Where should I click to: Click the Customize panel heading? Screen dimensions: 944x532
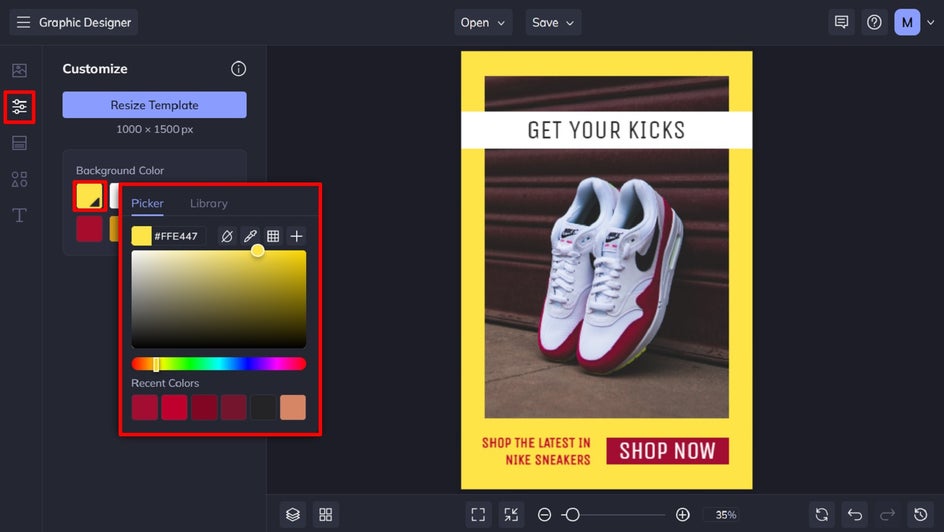tap(95, 69)
